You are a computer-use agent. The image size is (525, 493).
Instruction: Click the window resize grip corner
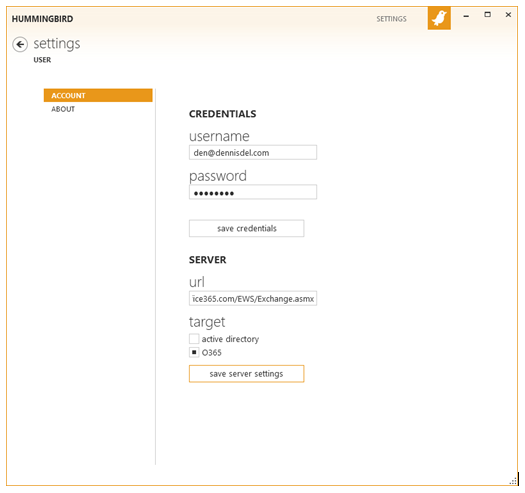coord(513,481)
